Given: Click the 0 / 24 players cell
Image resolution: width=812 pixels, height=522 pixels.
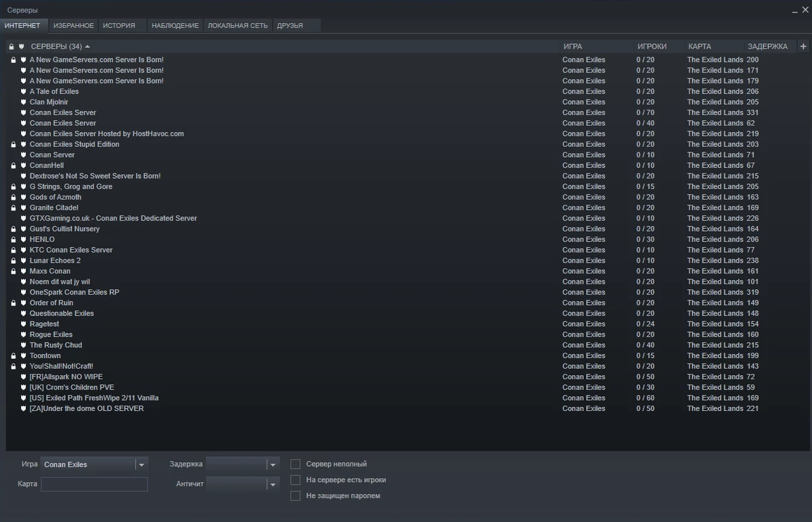Looking at the screenshot, I should pos(646,324).
